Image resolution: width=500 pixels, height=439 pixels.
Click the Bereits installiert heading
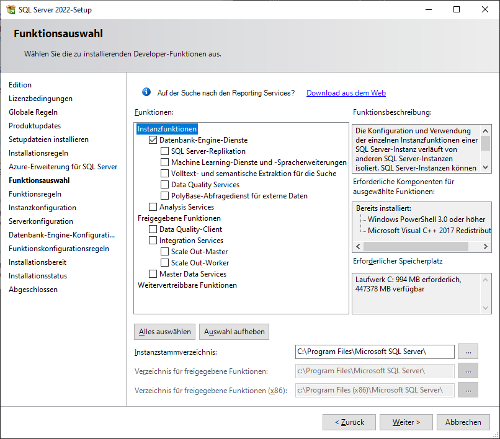point(384,208)
